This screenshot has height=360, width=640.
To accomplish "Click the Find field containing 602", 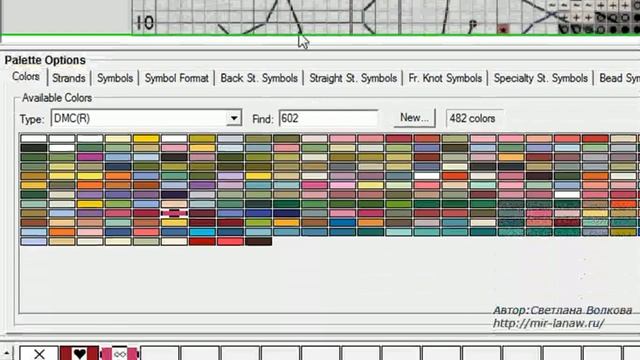I will point(328,118).
